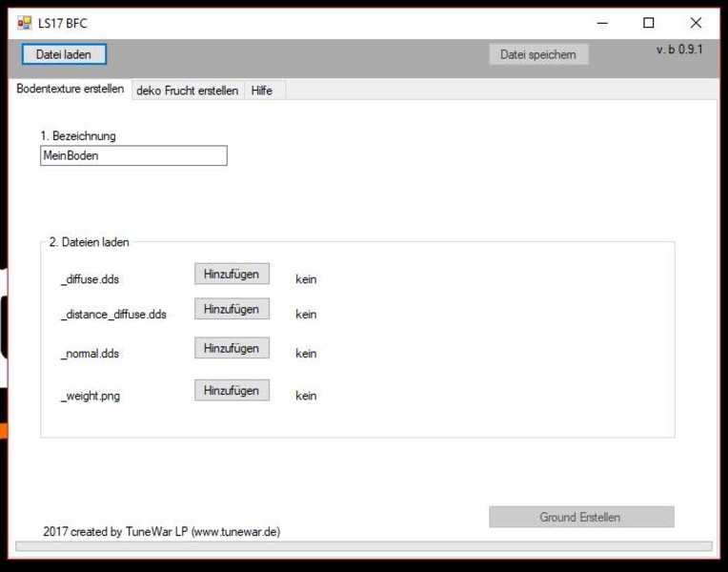Click the TuneWar LP credit text

click(x=161, y=531)
